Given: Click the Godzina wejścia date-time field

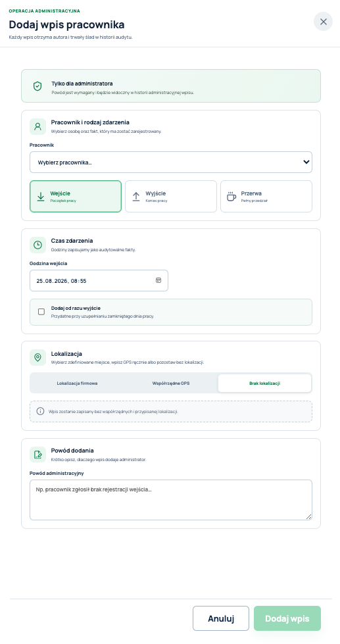Looking at the screenshot, I should [x=99, y=280].
